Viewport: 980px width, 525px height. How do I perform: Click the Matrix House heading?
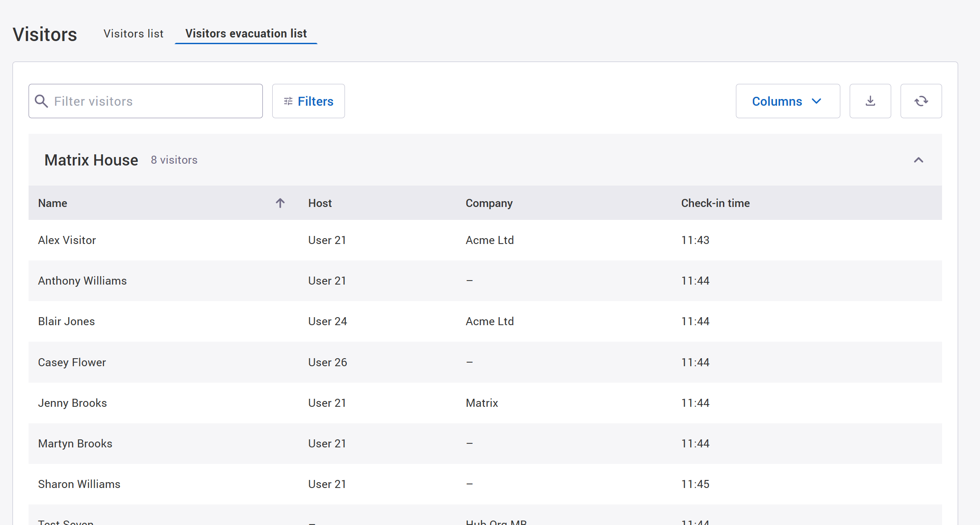pos(91,160)
